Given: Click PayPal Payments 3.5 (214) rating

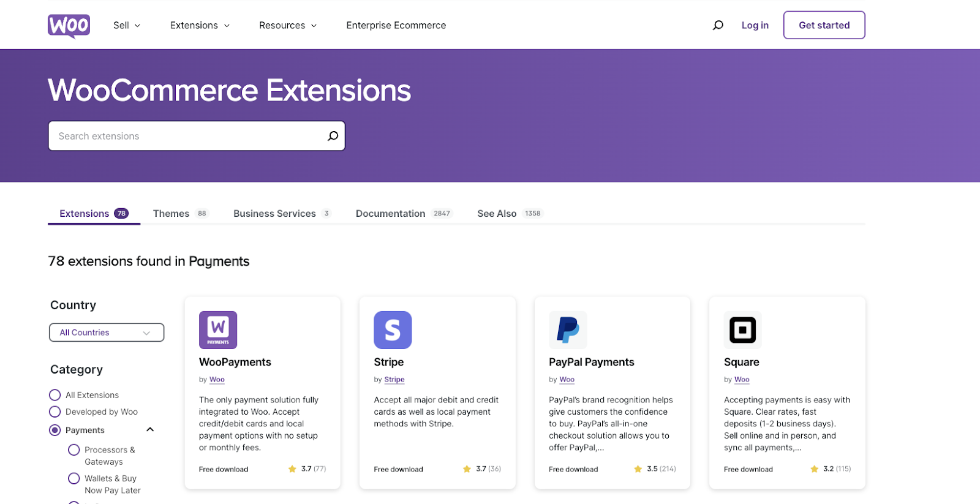Looking at the screenshot, I should point(661,469).
